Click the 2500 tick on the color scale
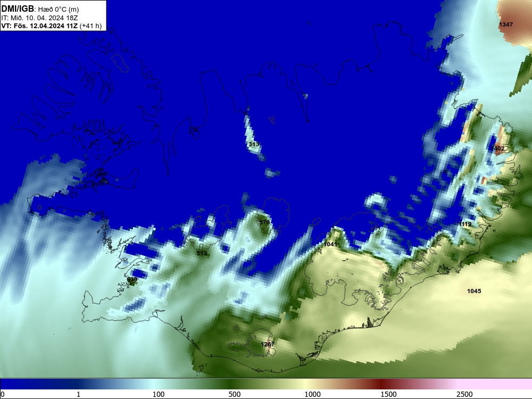The image size is (532, 399). click(464, 394)
